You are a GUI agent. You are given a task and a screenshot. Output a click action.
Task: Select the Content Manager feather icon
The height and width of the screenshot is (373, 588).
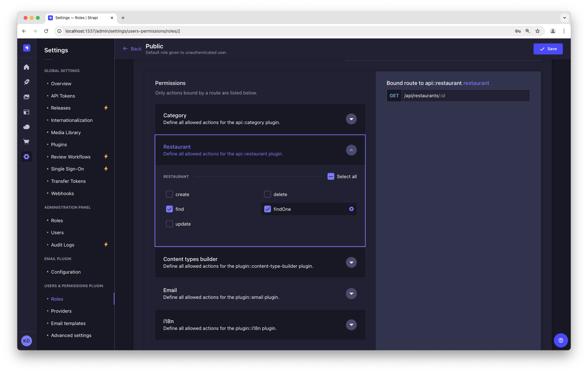pyautogui.click(x=26, y=82)
